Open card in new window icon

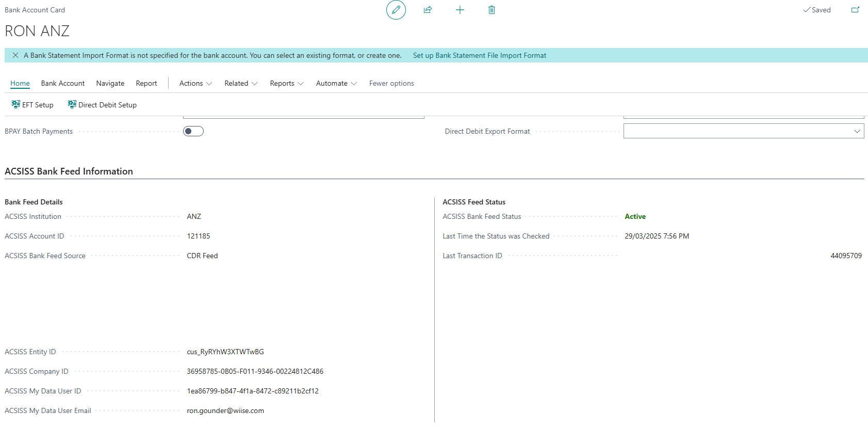tap(855, 10)
